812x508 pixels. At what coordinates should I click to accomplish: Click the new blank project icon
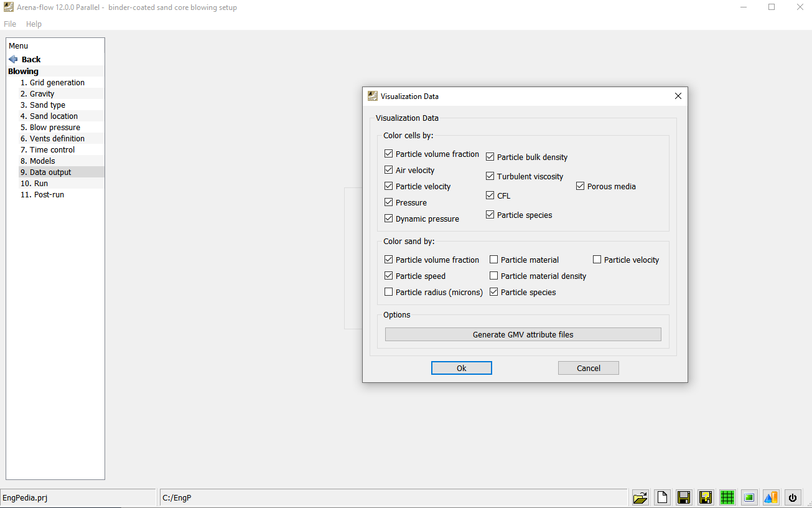point(662,497)
